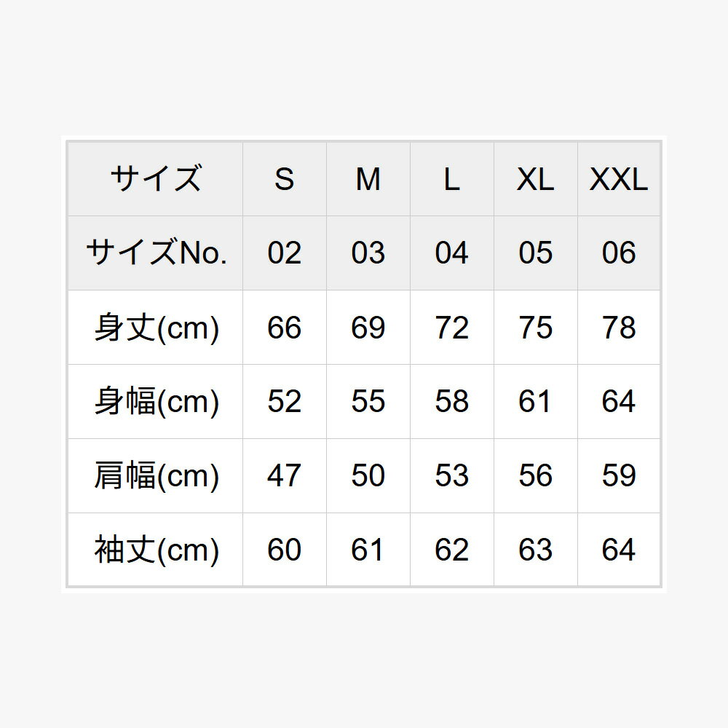Click the 袖丈 value 60 for S
Viewport: 728px width, 728px height.
[284, 550]
